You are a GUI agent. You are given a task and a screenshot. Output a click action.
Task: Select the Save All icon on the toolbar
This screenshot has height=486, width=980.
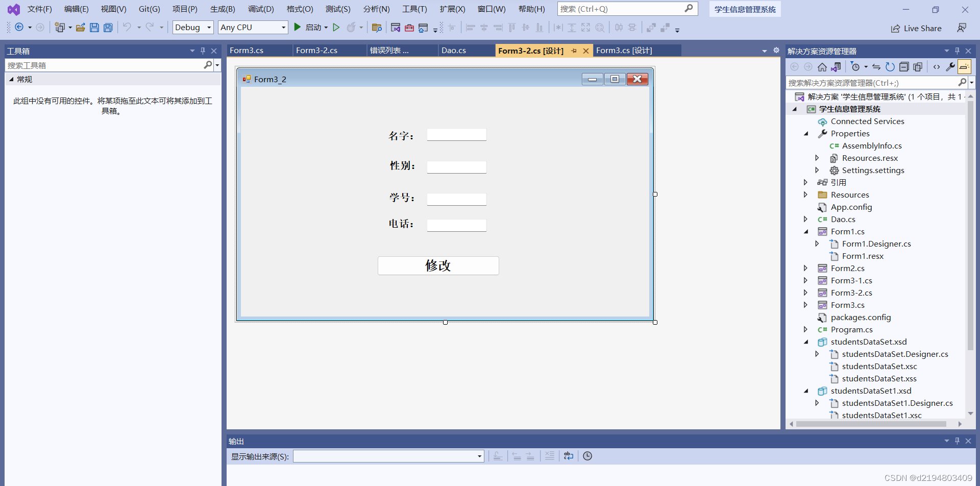pos(108,27)
